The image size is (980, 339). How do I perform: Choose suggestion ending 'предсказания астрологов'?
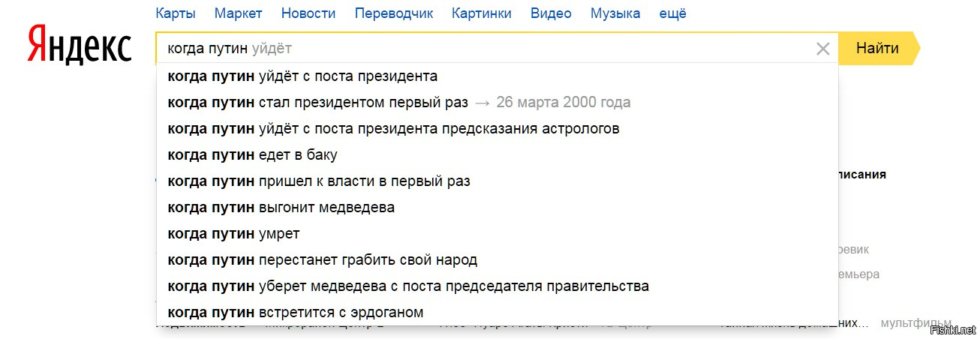(x=497, y=128)
